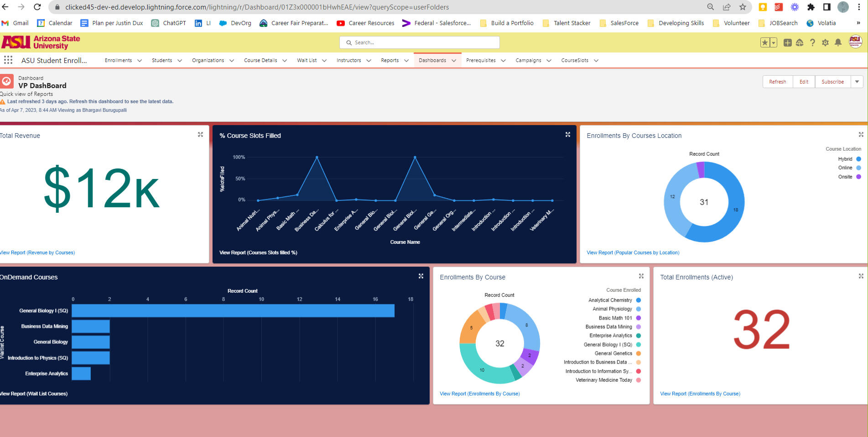Toggle Analytical Chemistry in Enrollments legend
The image size is (868, 437).
(611, 300)
